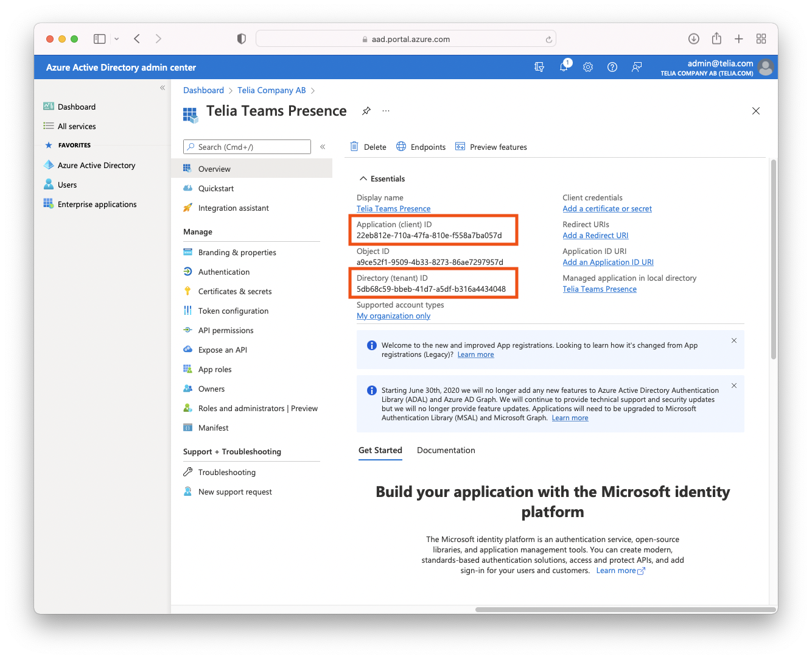Open the more options ellipsis by title
The image size is (812, 659).
click(x=386, y=111)
